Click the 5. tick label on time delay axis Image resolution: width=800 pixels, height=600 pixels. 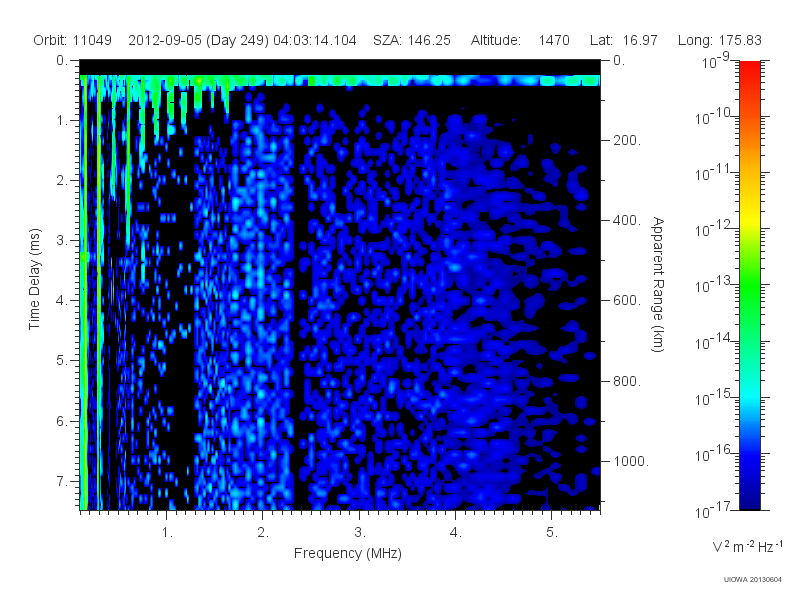tap(62, 361)
